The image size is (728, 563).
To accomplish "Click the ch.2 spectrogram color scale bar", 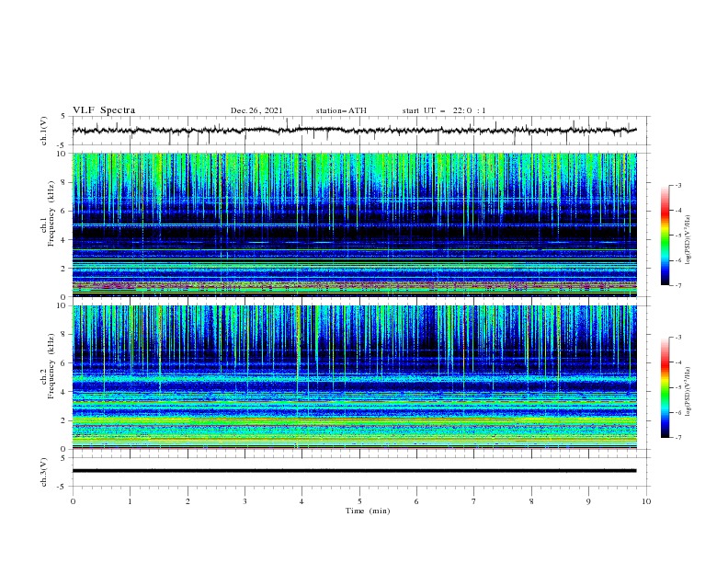I will 665,387.
